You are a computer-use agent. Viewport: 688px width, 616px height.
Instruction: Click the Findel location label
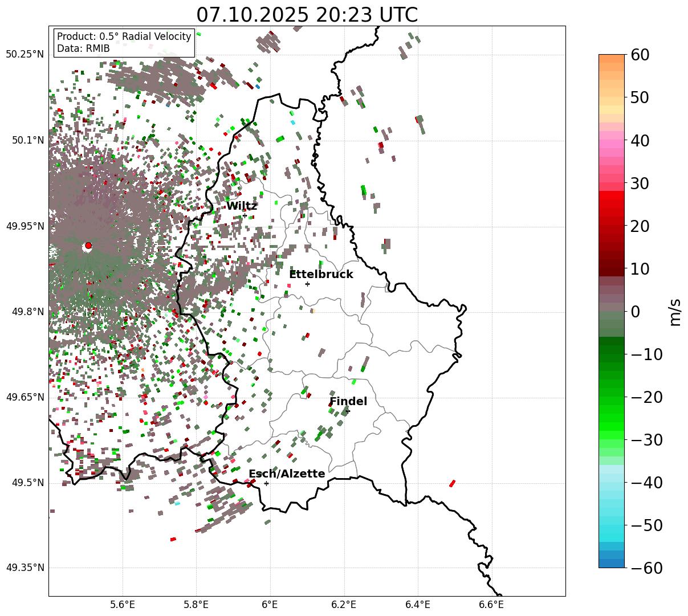click(x=348, y=402)
